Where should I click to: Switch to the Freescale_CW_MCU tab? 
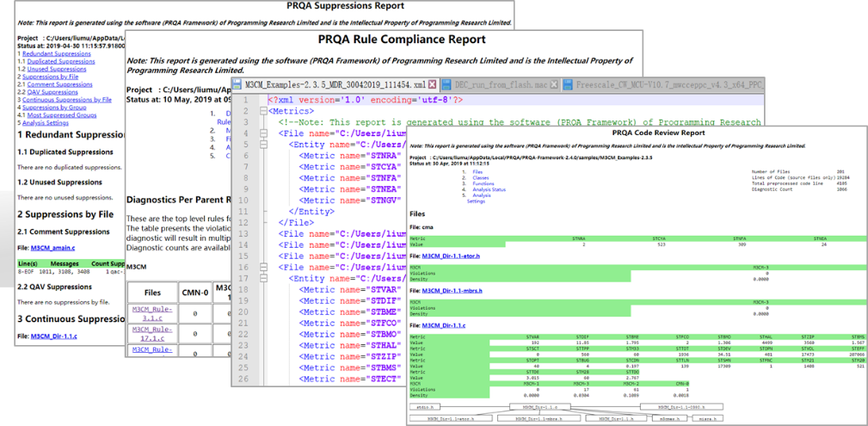click(662, 84)
